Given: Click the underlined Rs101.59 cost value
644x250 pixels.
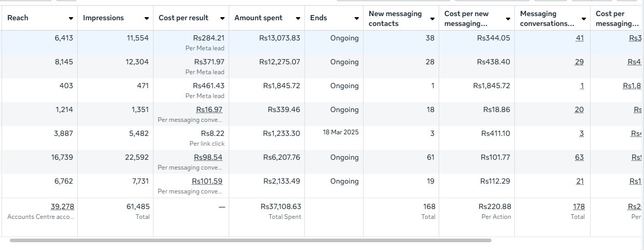Looking at the screenshot, I should (207, 181).
